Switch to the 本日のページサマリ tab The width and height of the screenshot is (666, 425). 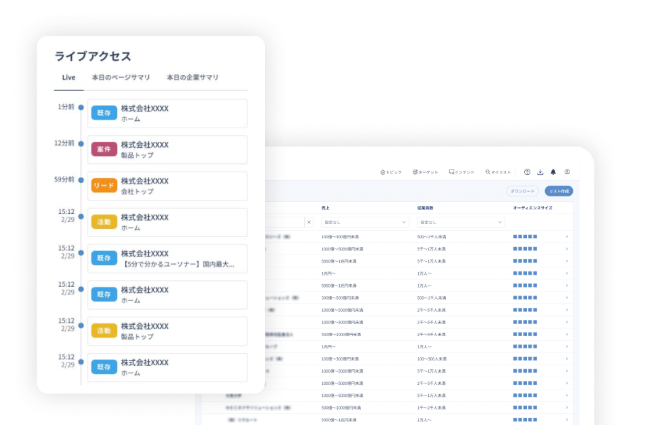121,78
